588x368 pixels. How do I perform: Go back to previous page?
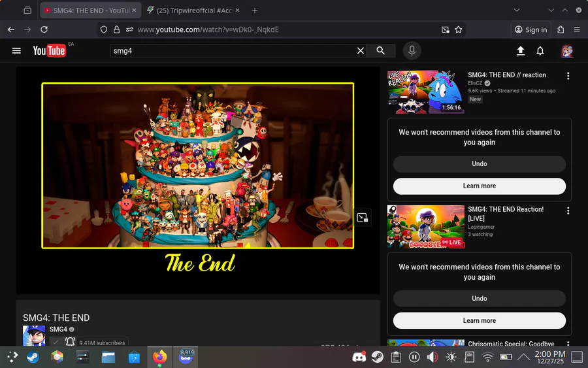[x=11, y=29]
